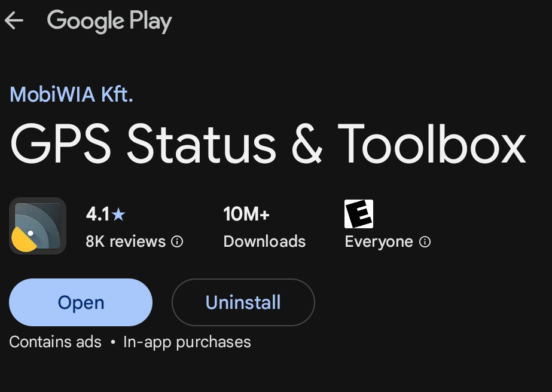View the 8K reviews
Viewport: 552px width, 392px height.
[x=126, y=241]
